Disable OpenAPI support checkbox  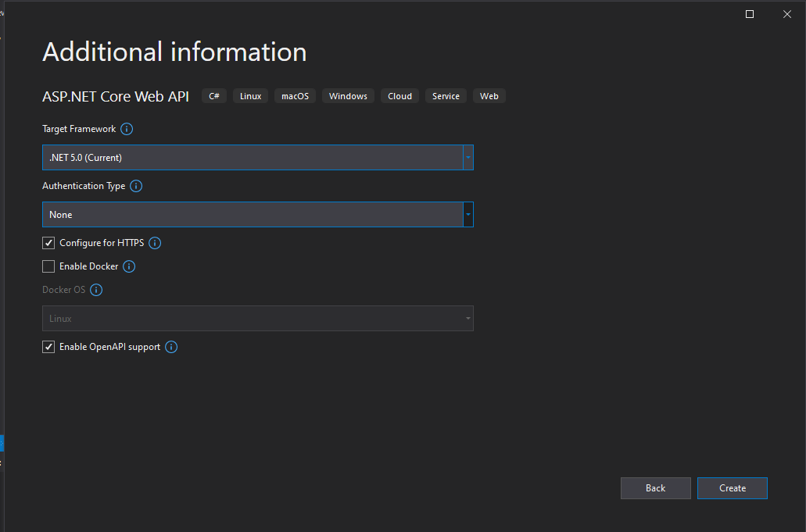pos(48,347)
